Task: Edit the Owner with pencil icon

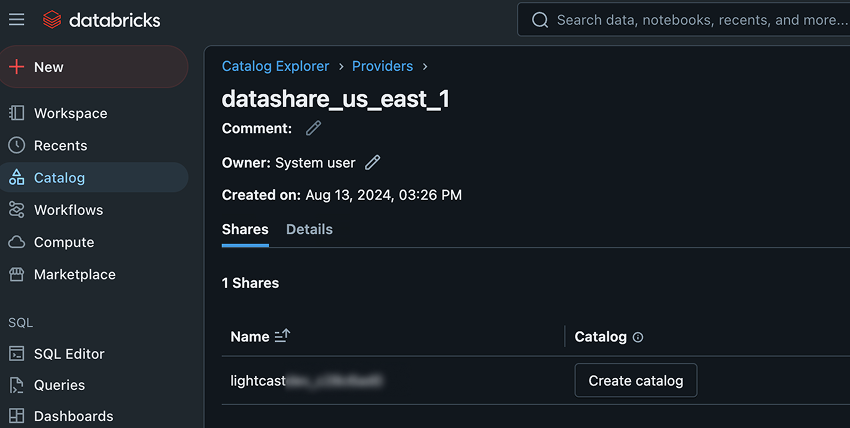Action: tap(372, 163)
